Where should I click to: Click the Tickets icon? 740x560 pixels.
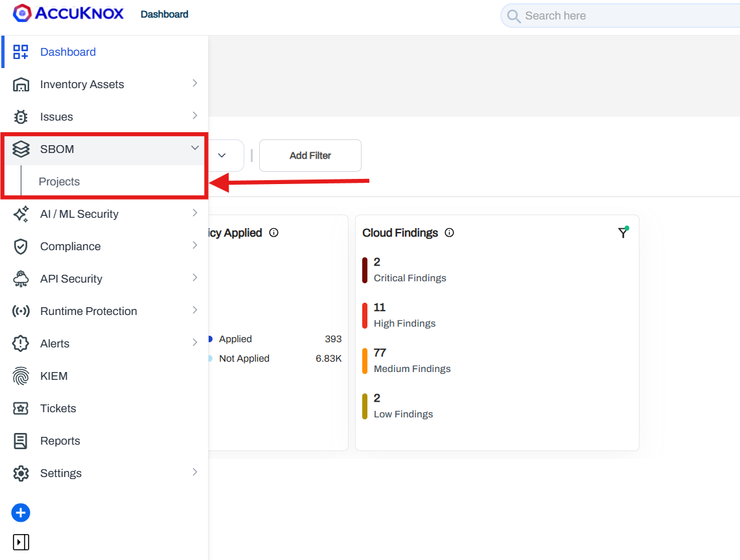click(21, 408)
